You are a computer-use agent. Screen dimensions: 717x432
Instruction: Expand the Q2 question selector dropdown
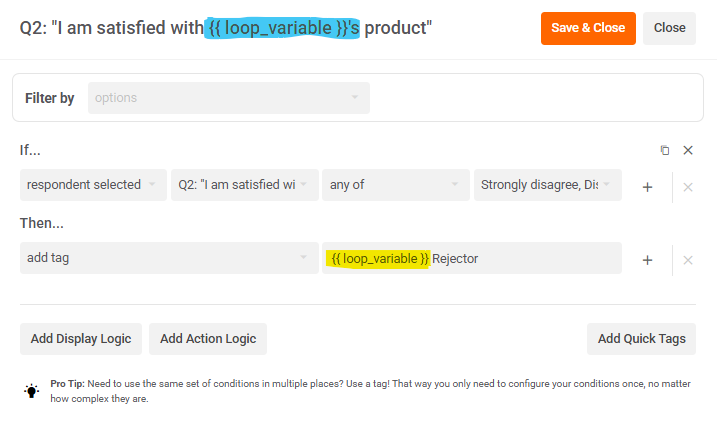(244, 185)
